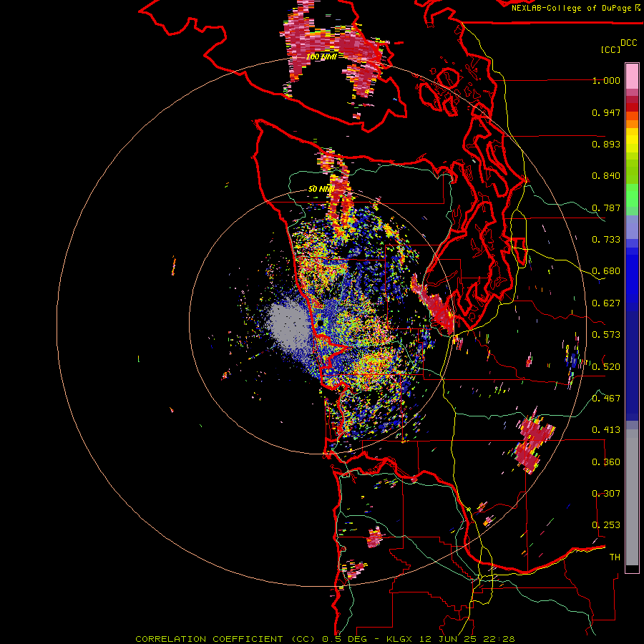Select the 1.000 scale value
644x644 pixels.
point(606,80)
